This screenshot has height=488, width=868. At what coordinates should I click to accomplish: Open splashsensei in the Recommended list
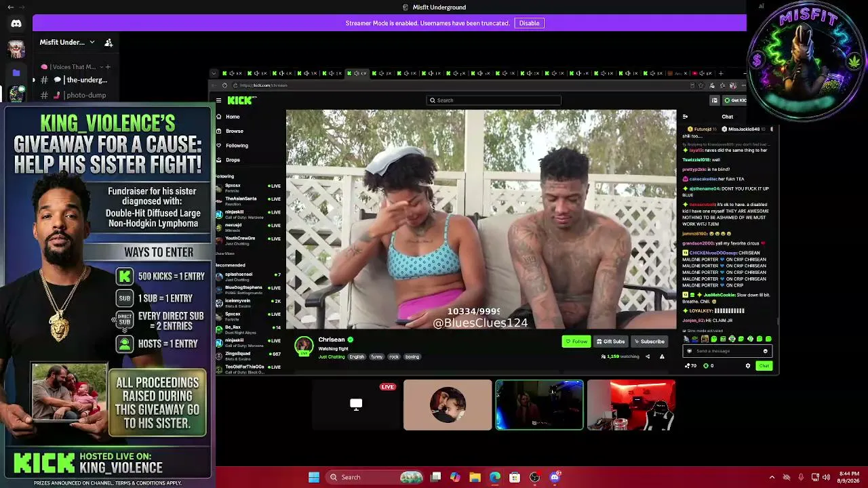coord(248,276)
